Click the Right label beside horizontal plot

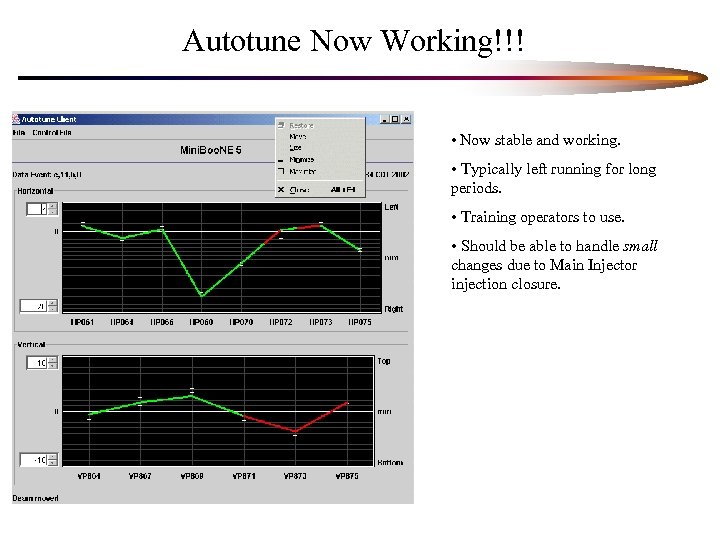(394, 309)
